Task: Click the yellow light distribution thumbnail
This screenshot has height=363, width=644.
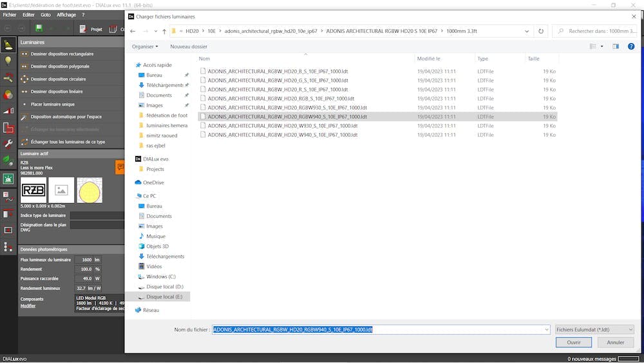Action: click(x=90, y=190)
